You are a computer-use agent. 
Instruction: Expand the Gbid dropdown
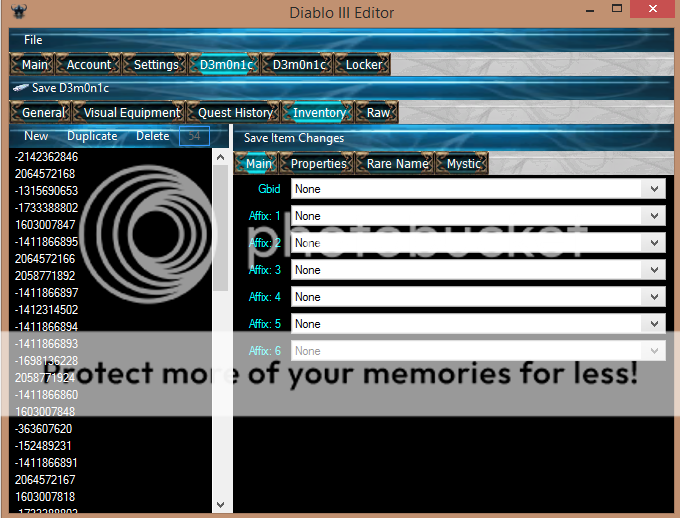tap(655, 188)
